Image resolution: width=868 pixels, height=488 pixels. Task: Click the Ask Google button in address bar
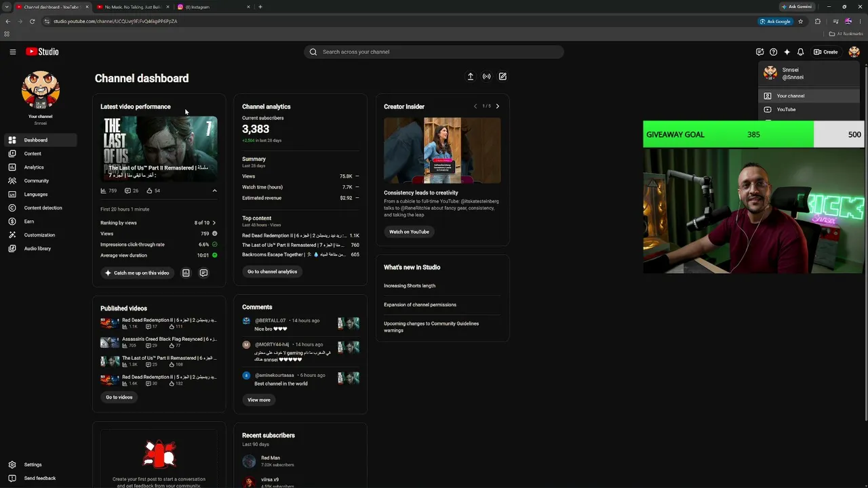pos(775,22)
